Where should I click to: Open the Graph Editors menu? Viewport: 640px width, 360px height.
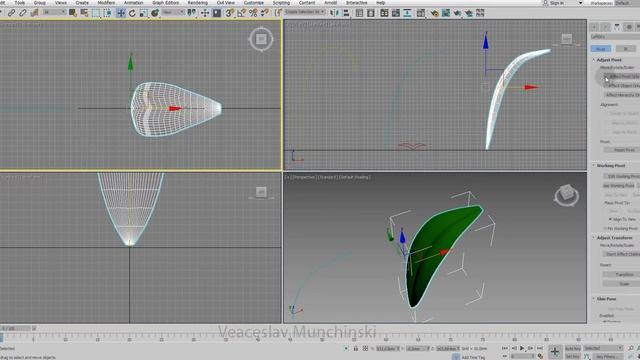[166, 3]
